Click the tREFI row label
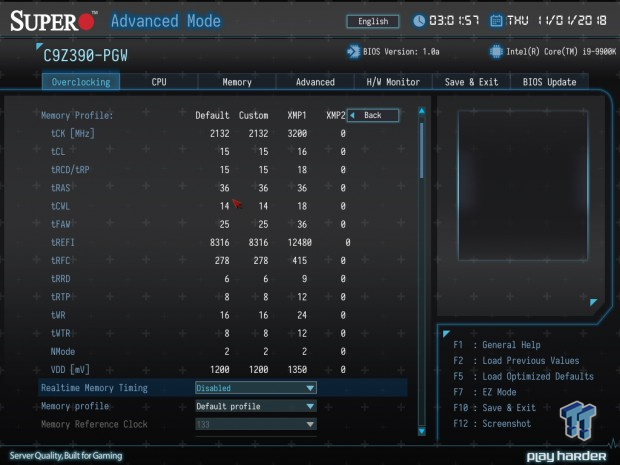The height and width of the screenshot is (465, 620). (x=62, y=242)
